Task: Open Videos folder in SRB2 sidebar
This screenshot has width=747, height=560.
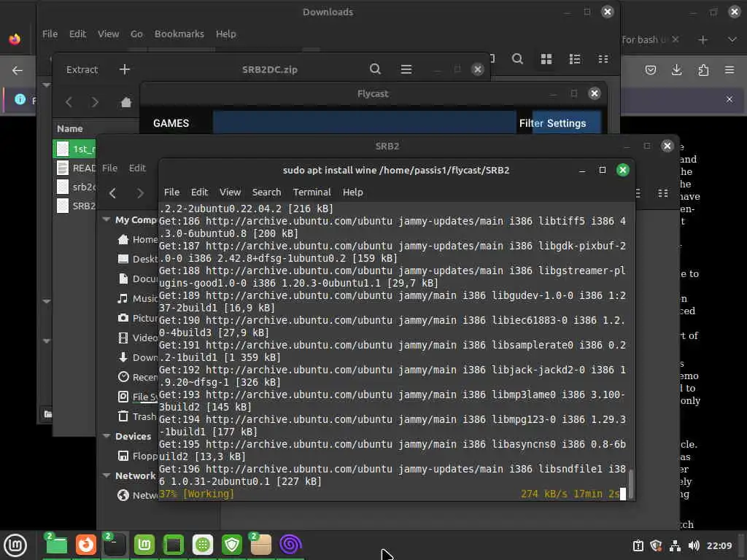Action: tap(137, 338)
